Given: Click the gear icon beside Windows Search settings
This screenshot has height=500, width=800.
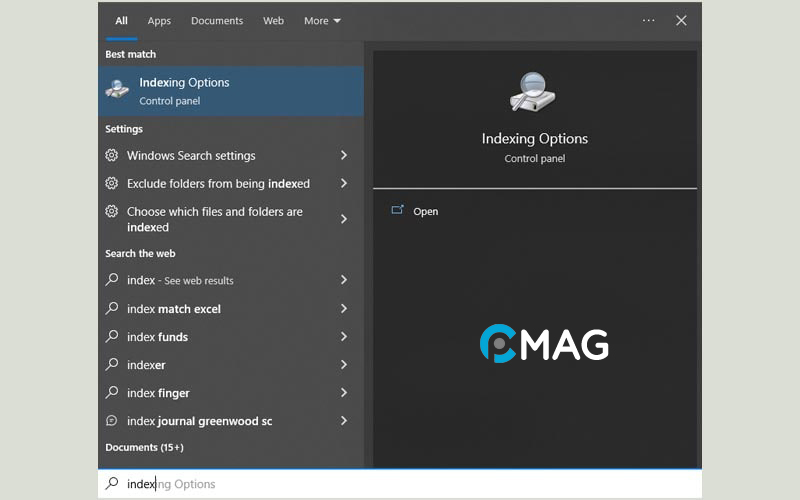Looking at the screenshot, I should [x=112, y=156].
